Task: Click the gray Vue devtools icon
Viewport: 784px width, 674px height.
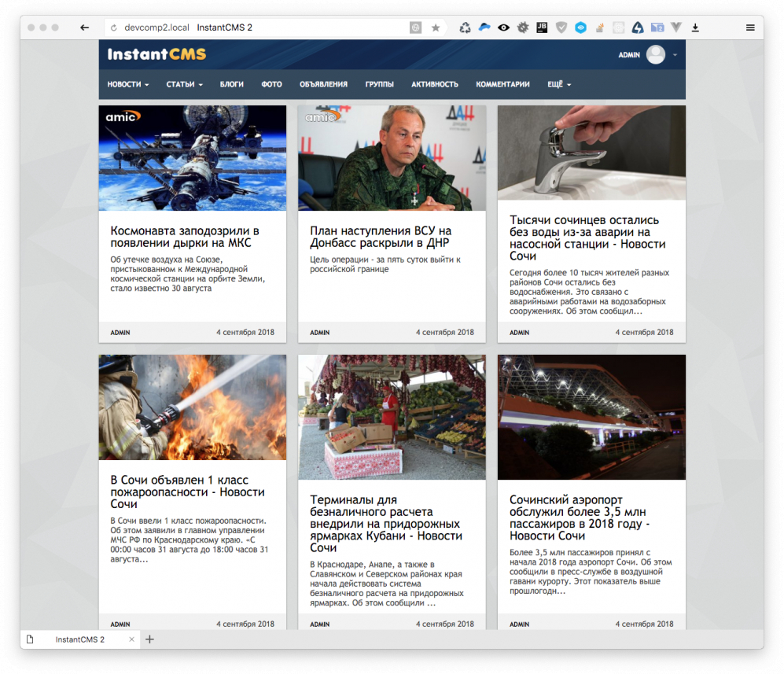Action: click(x=676, y=28)
